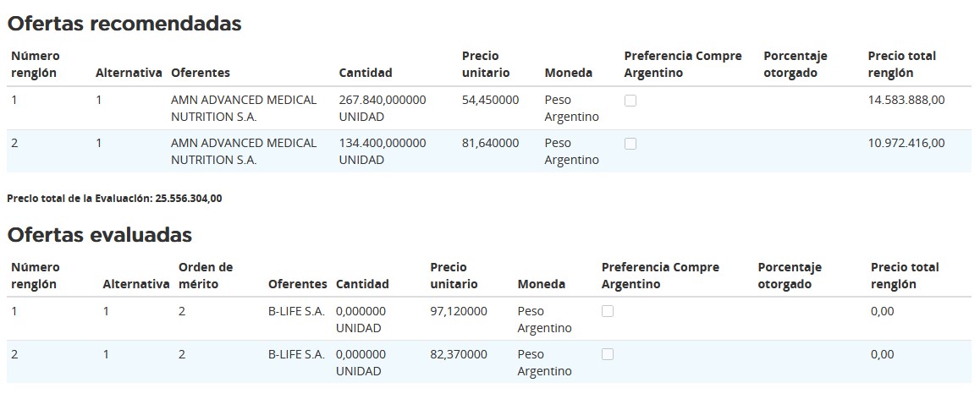980x399 pixels.
Task: Check Compre Argentino box for 14.583.888,00 row
Action: (630, 101)
